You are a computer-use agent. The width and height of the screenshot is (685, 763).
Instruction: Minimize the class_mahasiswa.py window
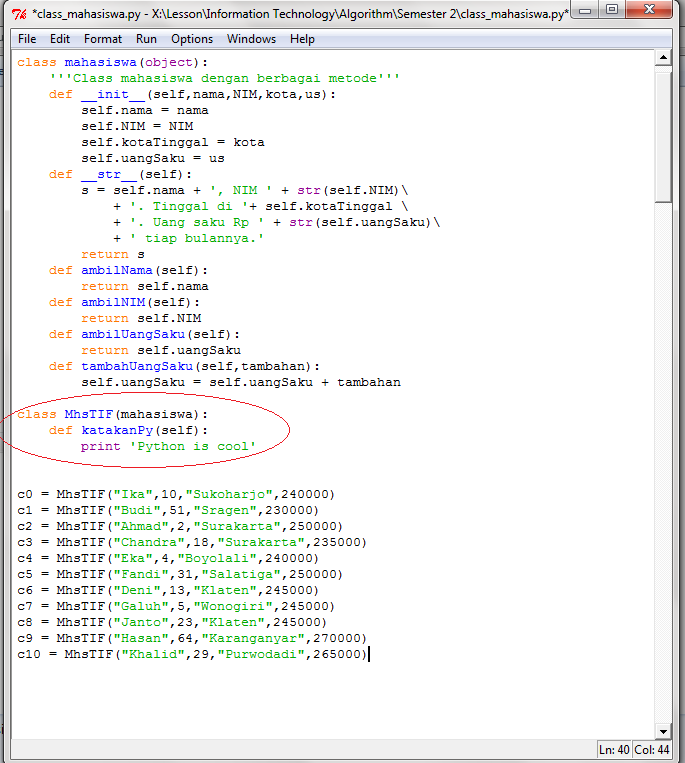586,10
